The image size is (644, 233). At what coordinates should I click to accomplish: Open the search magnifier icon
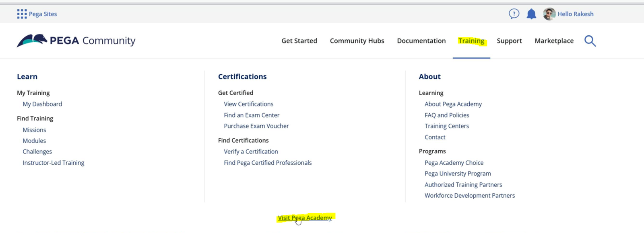click(590, 41)
